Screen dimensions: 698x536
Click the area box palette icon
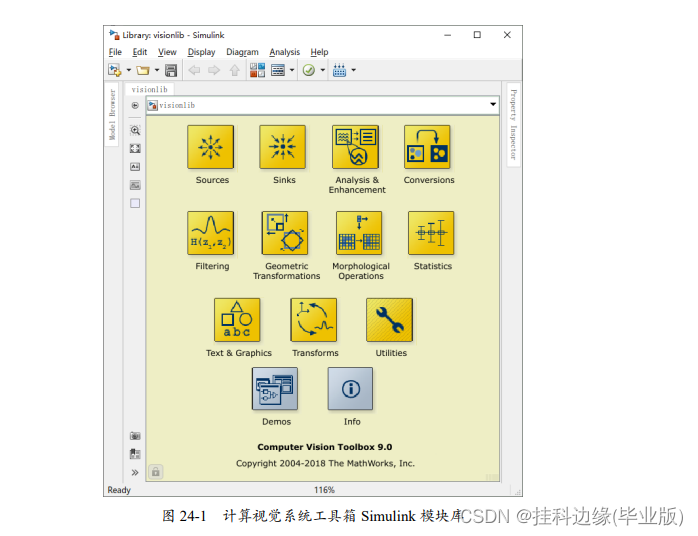point(135,203)
